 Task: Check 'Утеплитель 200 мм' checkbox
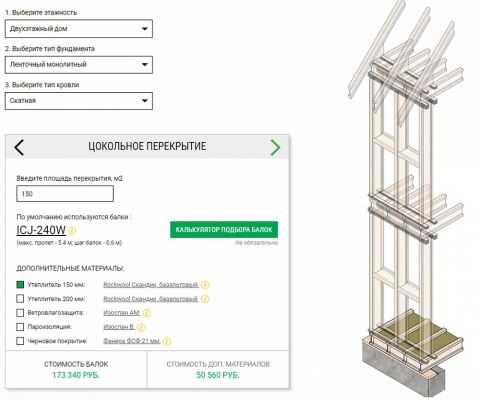20,299
